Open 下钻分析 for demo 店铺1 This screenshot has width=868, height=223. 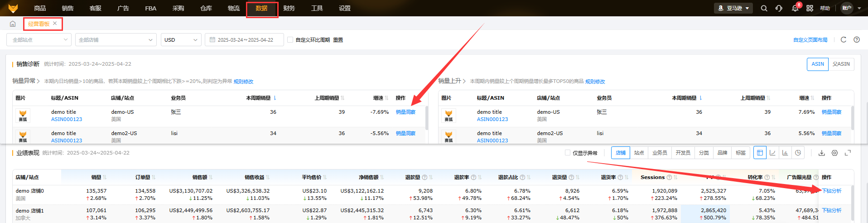(831, 210)
